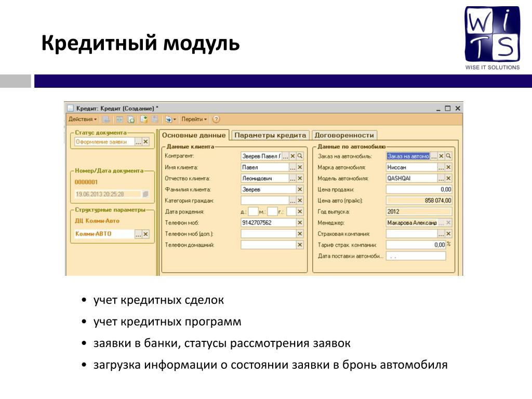Click the document date calendar icon

coord(145,194)
